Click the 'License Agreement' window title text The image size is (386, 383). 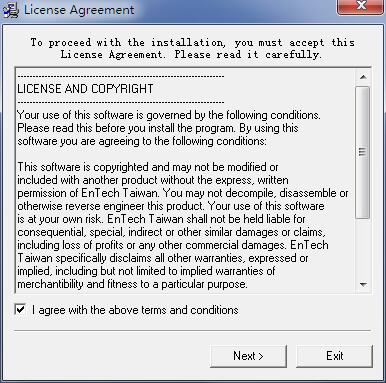click(79, 10)
